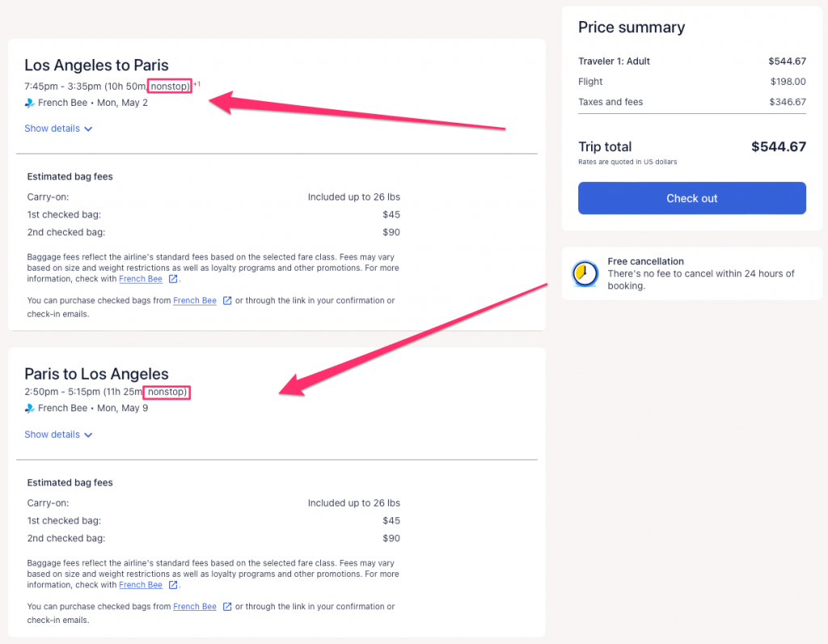Click the external link icon after "check with French Bee" on the return flight
The height and width of the screenshot is (644, 828).
pyautogui.click(x=173, y=585)
